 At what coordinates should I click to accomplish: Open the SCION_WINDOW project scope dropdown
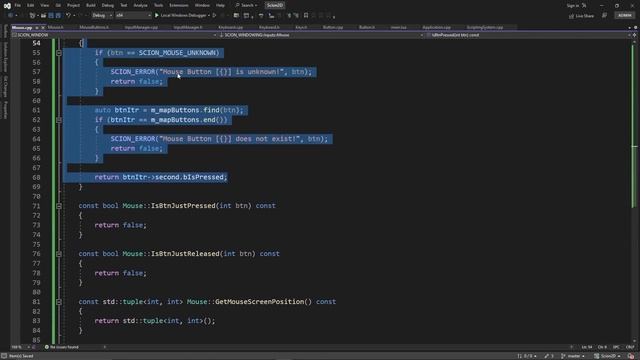(x=114, y=35)
